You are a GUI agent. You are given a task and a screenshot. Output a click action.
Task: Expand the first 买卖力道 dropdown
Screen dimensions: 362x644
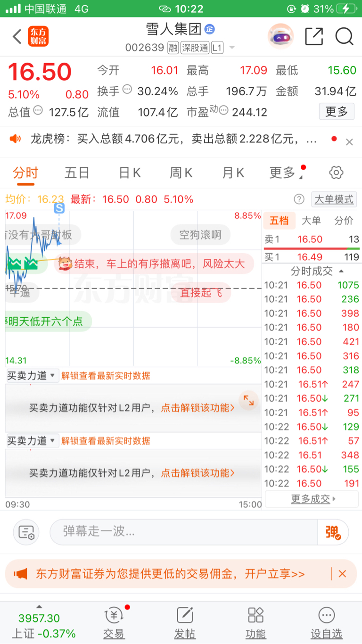(32, 375)
